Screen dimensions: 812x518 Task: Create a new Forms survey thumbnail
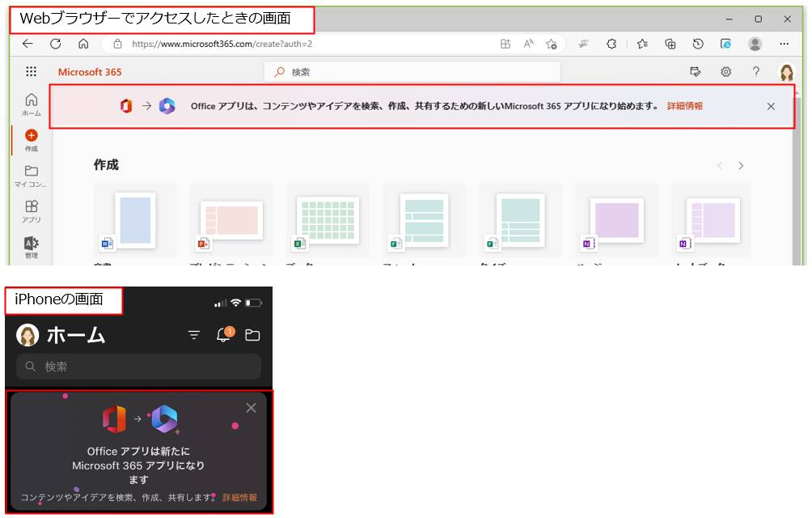pyautogui.click(x=424, y=220)
